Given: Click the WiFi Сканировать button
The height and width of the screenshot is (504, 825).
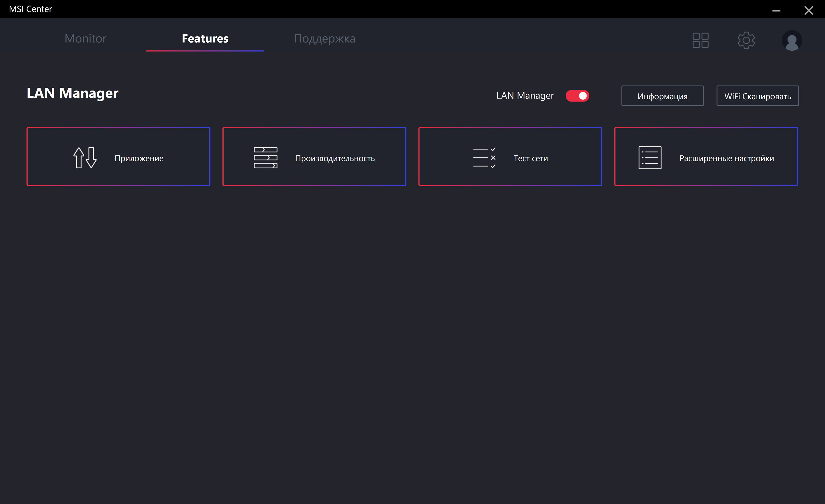Looking at the screenshot, I should pyautogui.click(x=757, y=96).
